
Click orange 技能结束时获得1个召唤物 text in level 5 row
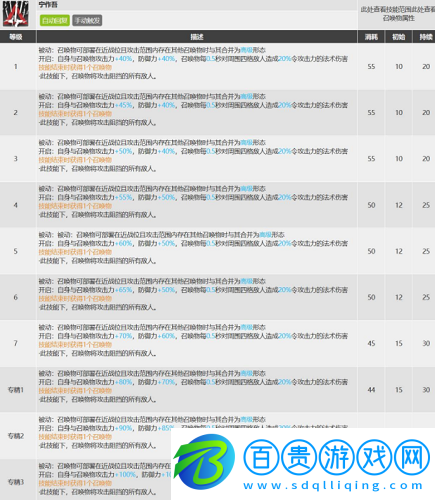[75, 252]
